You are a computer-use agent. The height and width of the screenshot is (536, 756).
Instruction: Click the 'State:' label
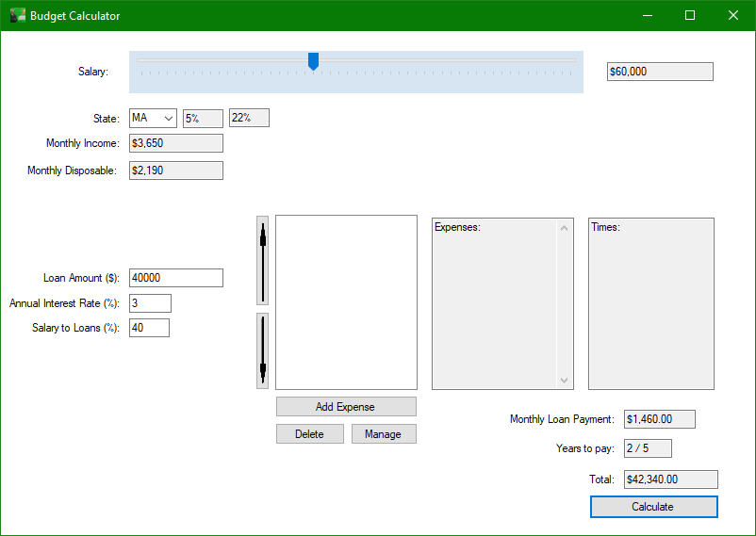pyautogui.click(x=107, y=119)
